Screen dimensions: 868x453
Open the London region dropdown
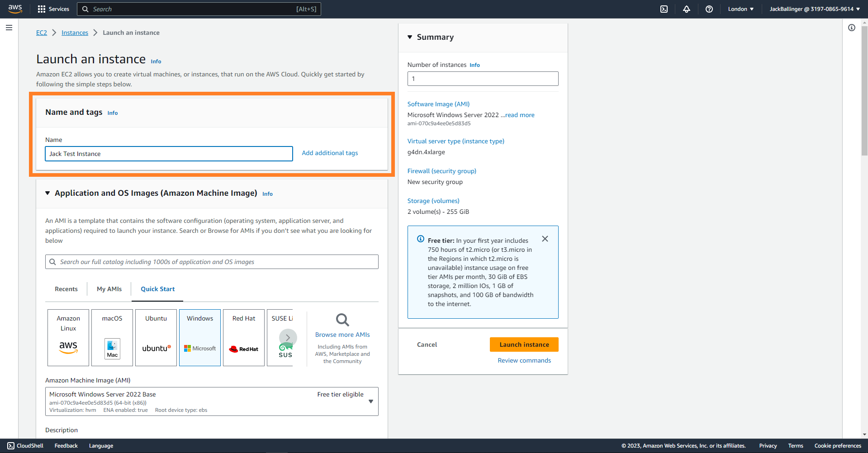[x=740, y=9]
